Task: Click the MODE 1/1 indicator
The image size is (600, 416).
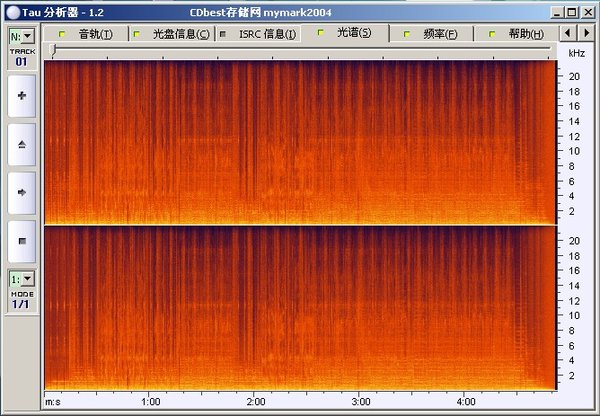Action: [22, 300]
